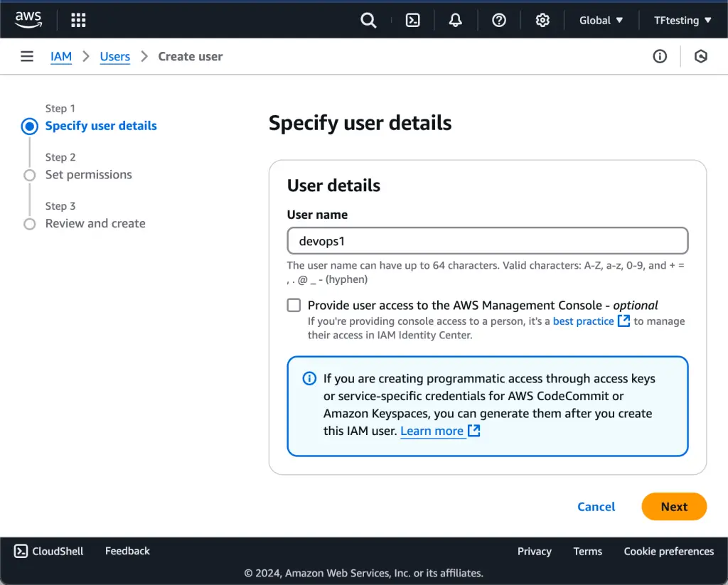Enable console access for the user
The image size is (728, 585).
point(294,305)
